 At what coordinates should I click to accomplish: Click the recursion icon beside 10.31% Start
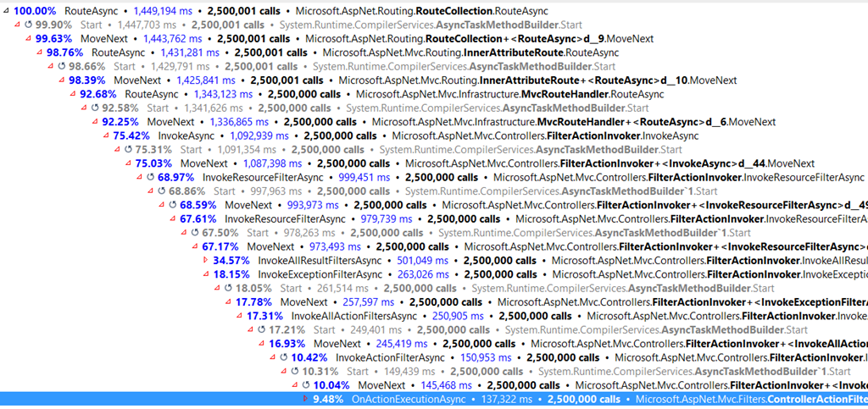(x=294, y=372)
